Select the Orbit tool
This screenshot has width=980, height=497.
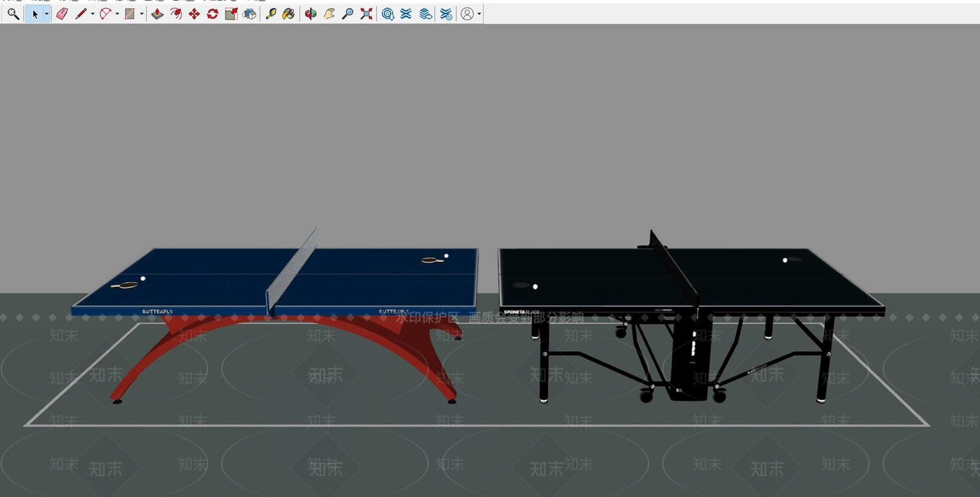(311, 13)
